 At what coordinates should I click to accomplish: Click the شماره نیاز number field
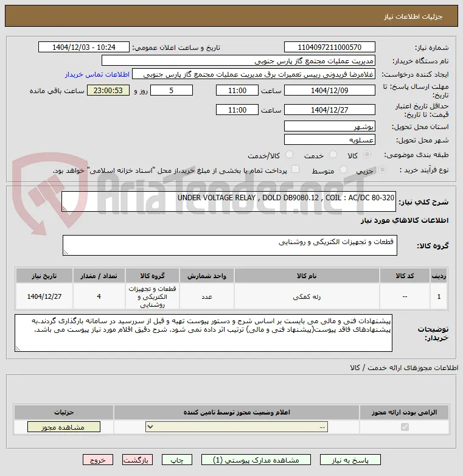(x=330, y=47)
